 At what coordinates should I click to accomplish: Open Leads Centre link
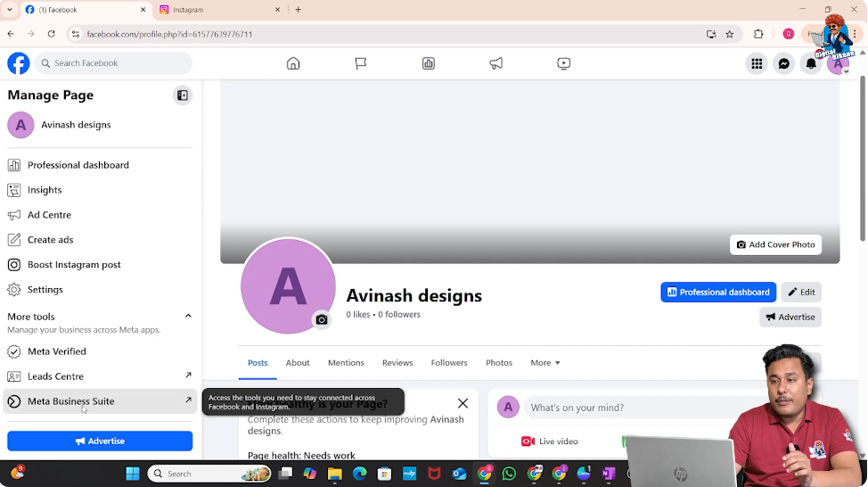[x=100, y=376]
